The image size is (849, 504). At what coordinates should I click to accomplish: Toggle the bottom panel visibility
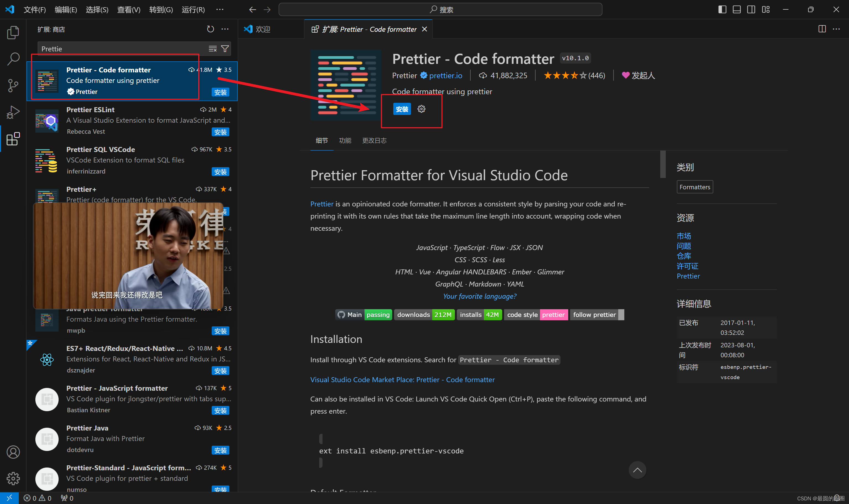pyautogui.click(x=736, y=9)
